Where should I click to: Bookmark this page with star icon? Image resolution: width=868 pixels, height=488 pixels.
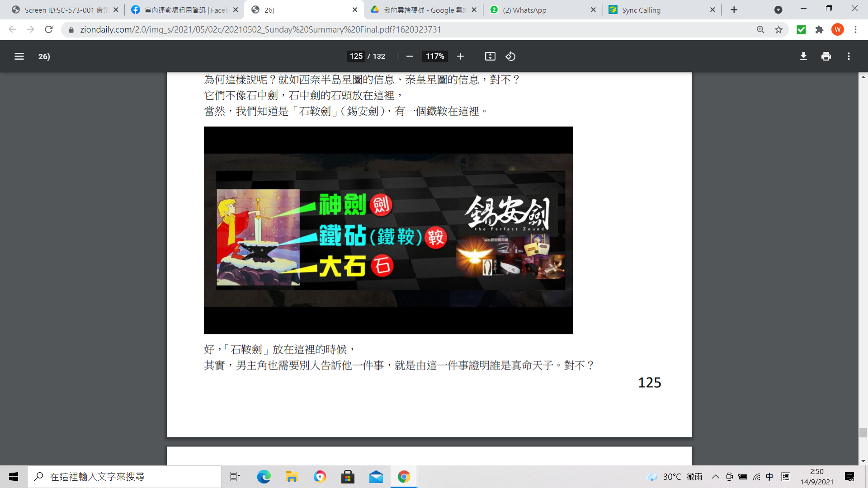(x=778, y=29)
